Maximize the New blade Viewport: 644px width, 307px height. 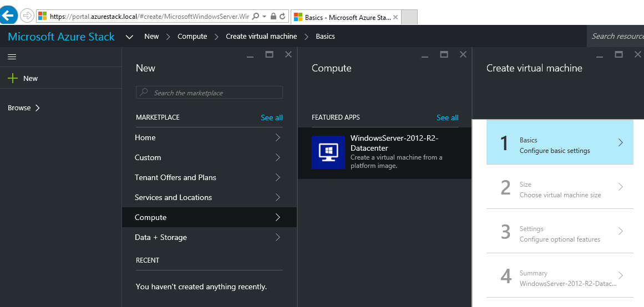click(270, 54)
